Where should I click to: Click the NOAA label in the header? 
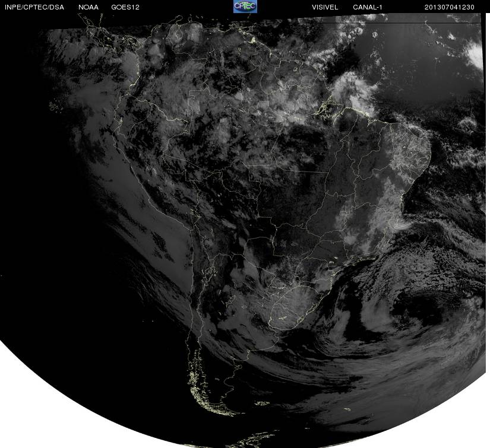[88, 7]
